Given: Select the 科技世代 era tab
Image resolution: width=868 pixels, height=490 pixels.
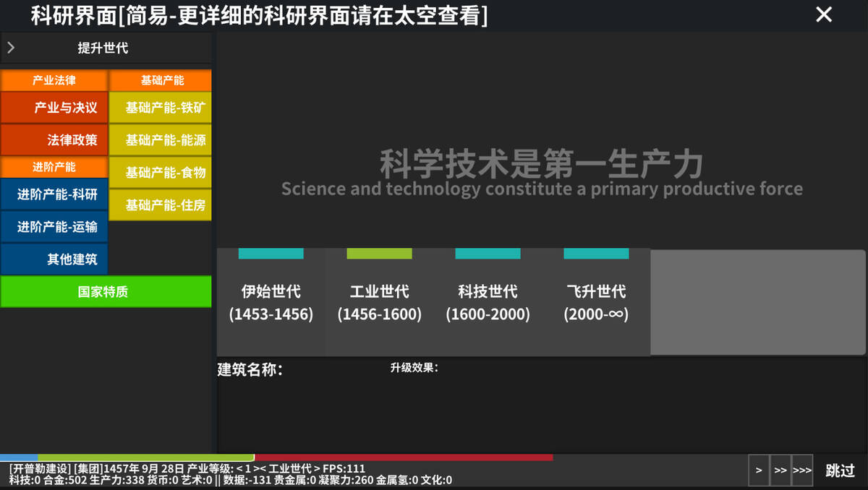Looking at the screenshot, I should (x=488, y=302).
